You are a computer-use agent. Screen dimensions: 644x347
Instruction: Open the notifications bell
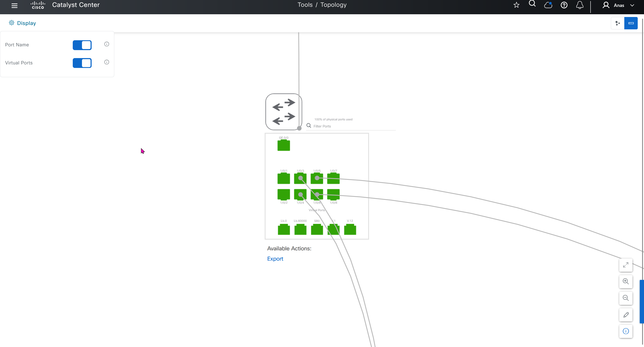(x=579, y=5)
